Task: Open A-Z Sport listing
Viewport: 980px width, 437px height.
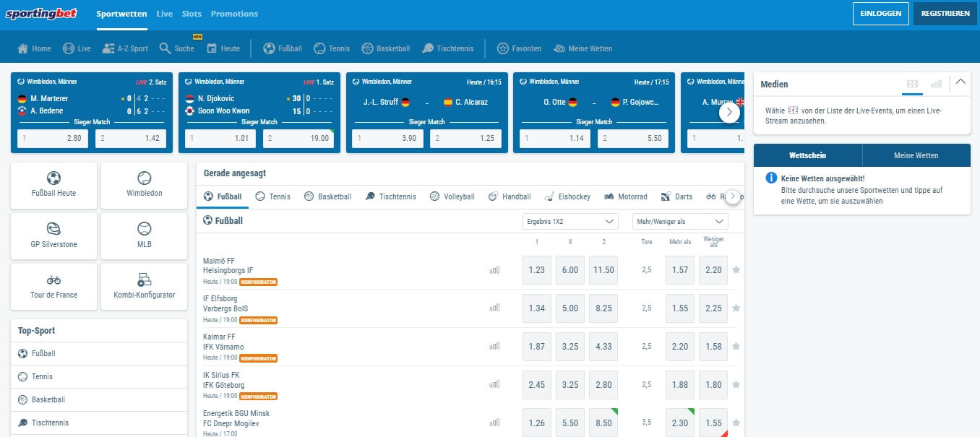Action: [x=125, y=48]
